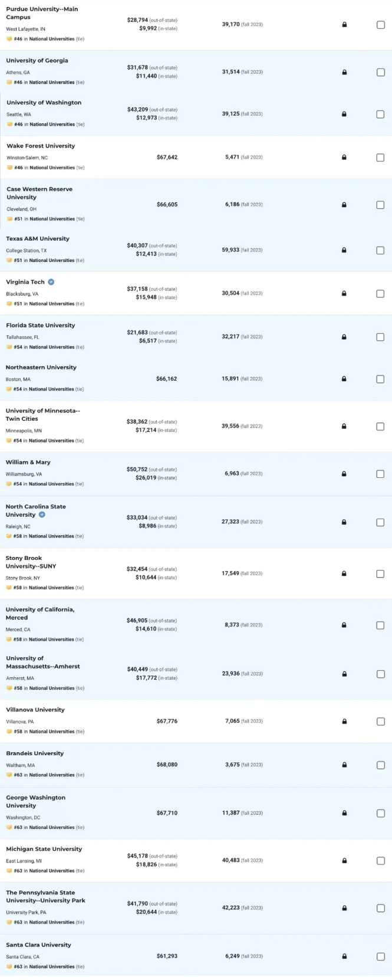The height and width of the screenshot is (980, 392).
Task: Go to George Washington University page
Action: pyautogui.click(x=35, y=801)
